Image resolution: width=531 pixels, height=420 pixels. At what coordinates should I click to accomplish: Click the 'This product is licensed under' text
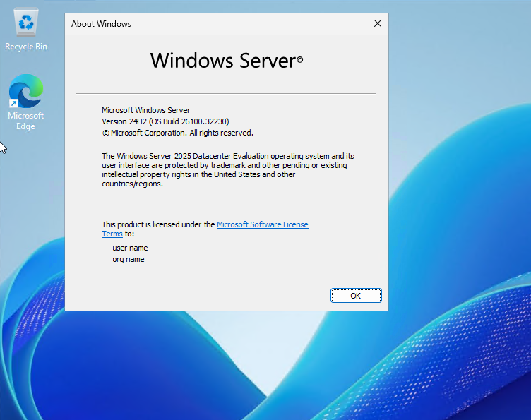point(158,224)
